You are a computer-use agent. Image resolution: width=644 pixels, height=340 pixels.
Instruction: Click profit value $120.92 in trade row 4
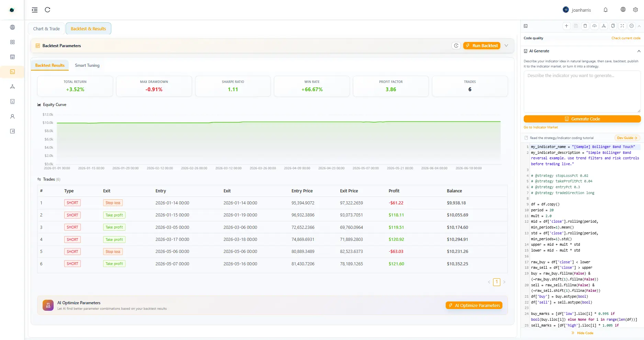click(396, 239)
